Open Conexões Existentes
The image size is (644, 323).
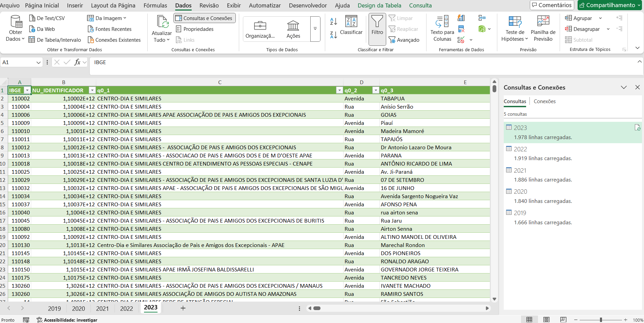tap(114, 40)
